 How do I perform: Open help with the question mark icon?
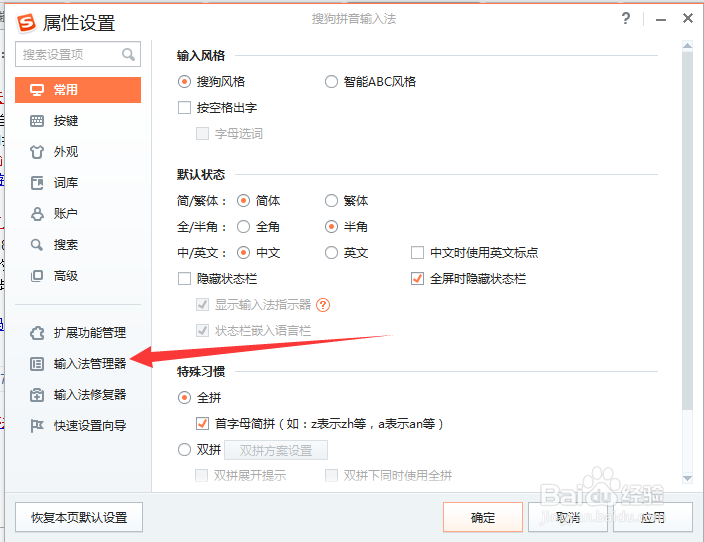click(x=625, y=18)
